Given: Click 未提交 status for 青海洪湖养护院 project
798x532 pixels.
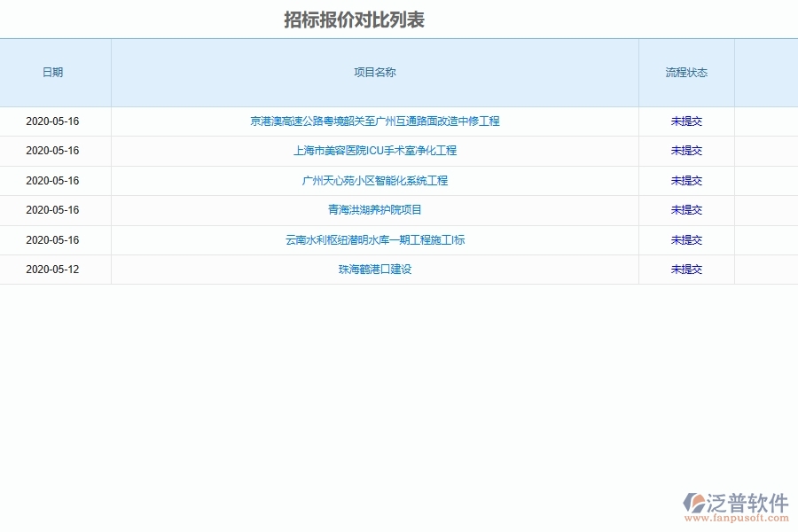Looking at the screenshot, I should (687, 210).
